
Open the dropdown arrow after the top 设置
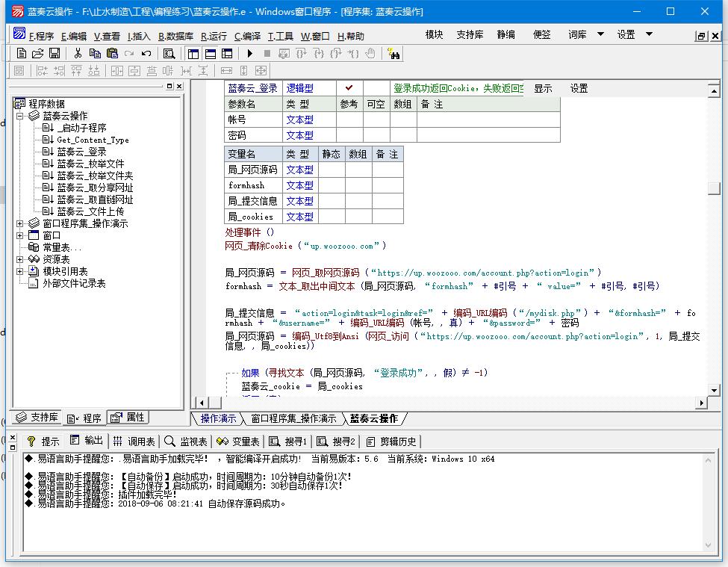[649, 34]
